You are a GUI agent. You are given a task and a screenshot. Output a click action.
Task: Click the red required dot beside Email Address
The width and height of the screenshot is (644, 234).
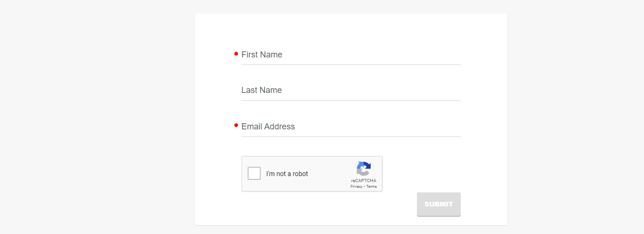[236, 125]
